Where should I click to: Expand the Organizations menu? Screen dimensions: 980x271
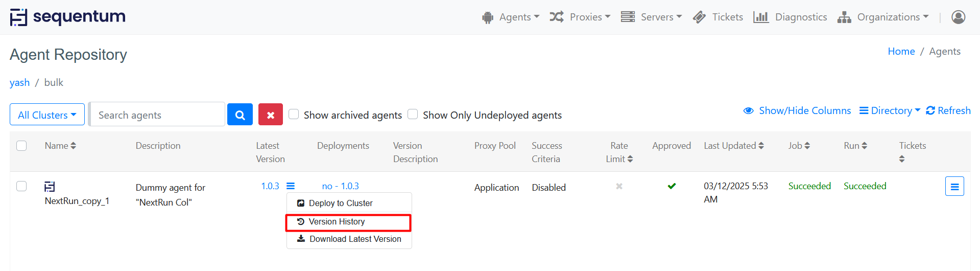click(x=883, y=17)
